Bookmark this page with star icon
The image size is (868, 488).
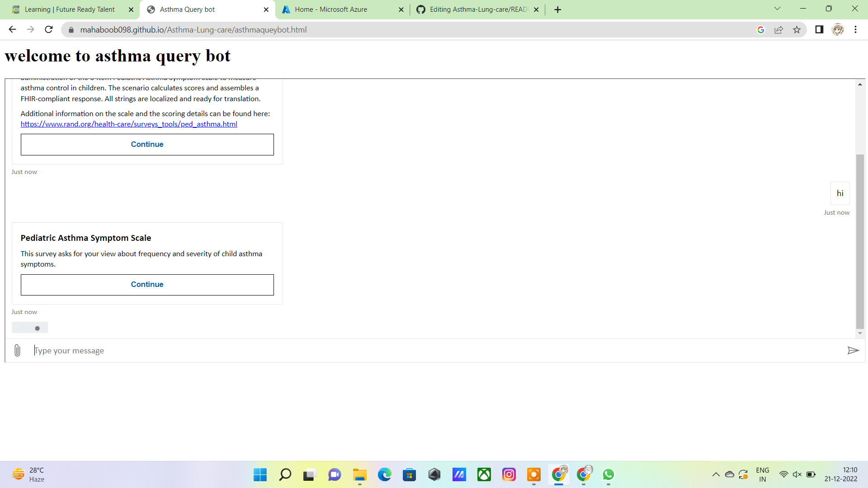797,30
